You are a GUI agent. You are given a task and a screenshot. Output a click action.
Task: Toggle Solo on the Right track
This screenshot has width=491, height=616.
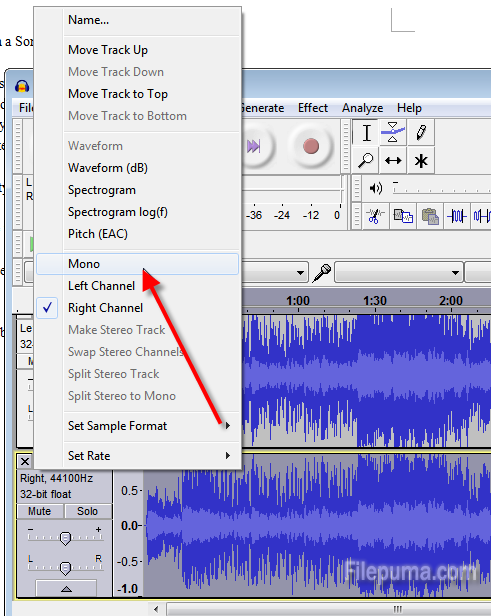click(x=88, y=511)
